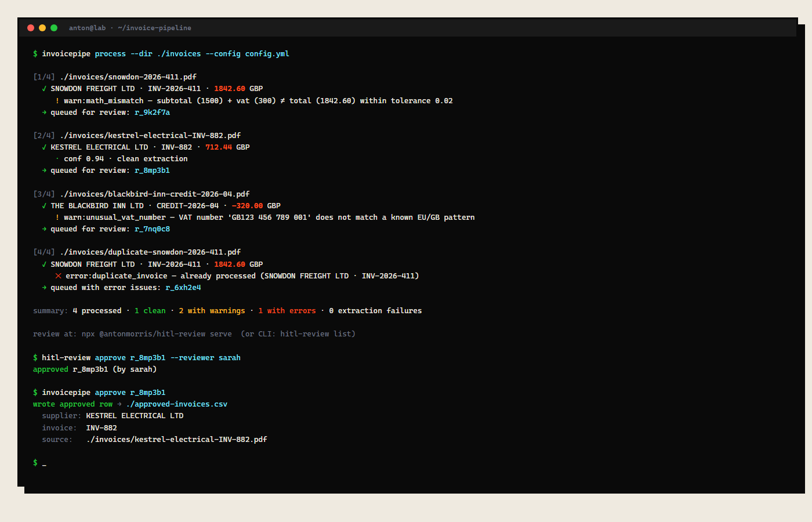Click the green checkmark beside THE BLACKBIRD INN LTD

click(44, 206)
